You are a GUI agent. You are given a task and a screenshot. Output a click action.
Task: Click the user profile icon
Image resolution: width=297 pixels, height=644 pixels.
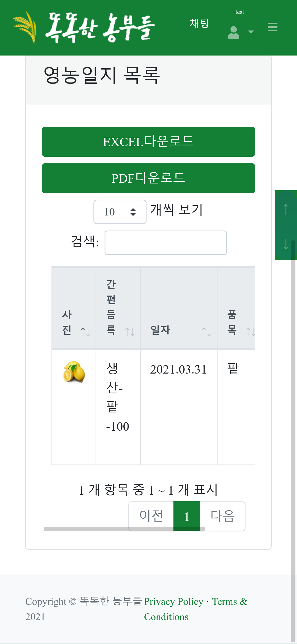click(x=234, y=33)
